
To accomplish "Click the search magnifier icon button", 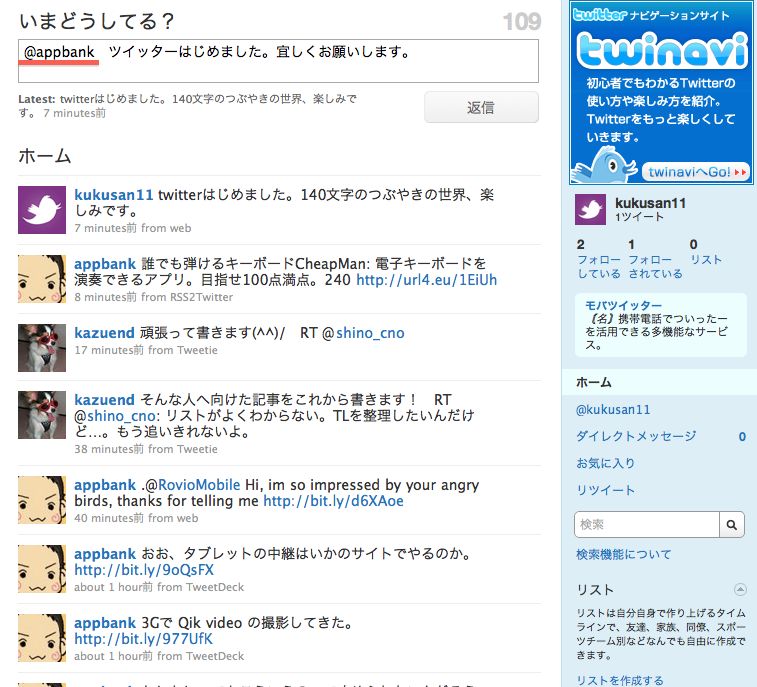I will 731,525.
